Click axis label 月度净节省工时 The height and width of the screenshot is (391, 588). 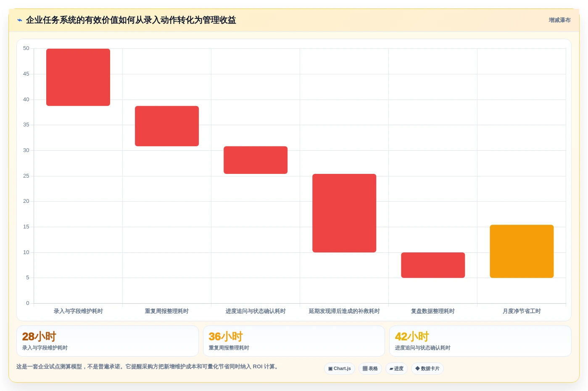pyautogui.click(x=522, y=311)
